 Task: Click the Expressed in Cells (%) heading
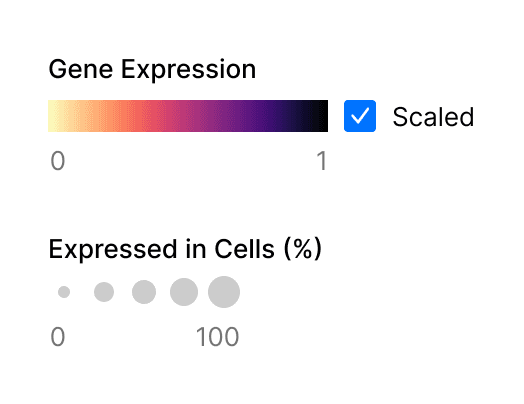click(x=185, y=249)
